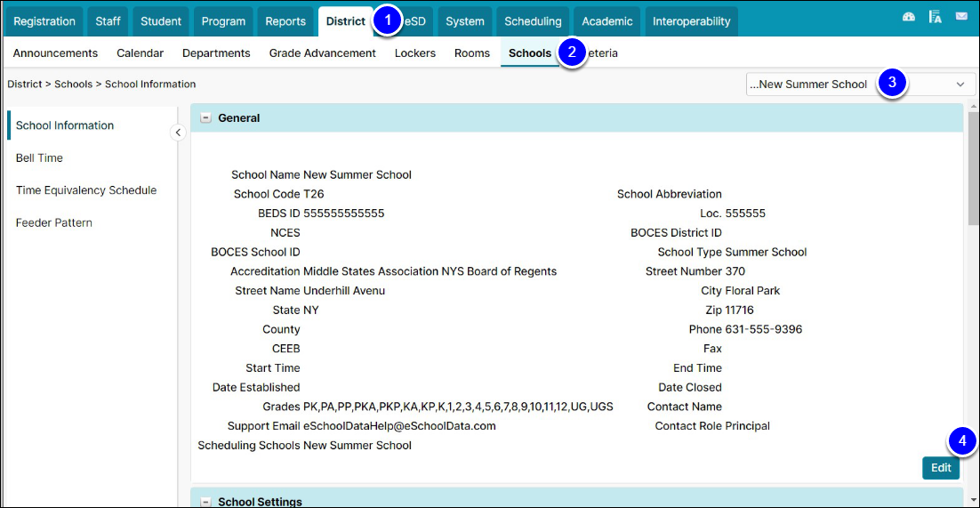Open the Academic tab
Image resolution: width=980 pixels, height=508 pixels.
(x=606, y=21)
